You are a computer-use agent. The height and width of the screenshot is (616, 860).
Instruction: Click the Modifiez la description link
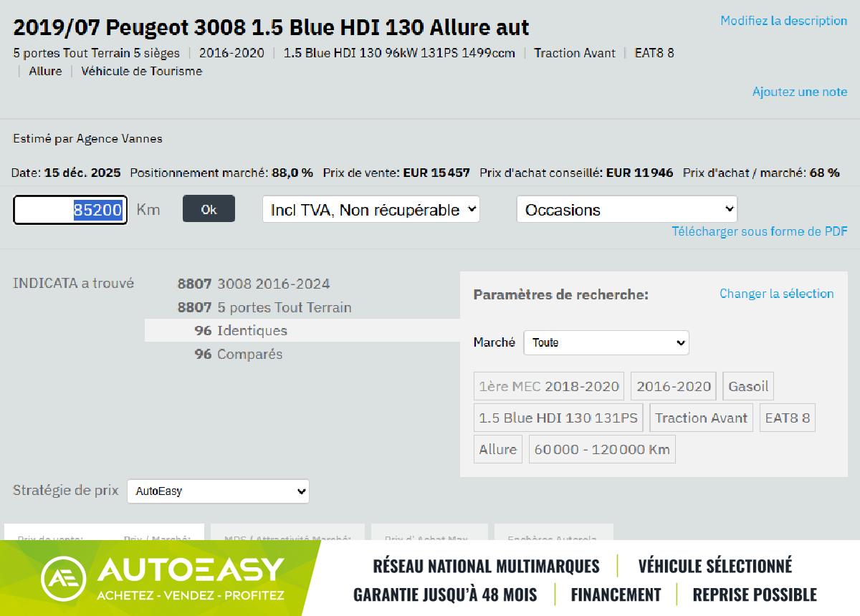(x=783, y=21)
